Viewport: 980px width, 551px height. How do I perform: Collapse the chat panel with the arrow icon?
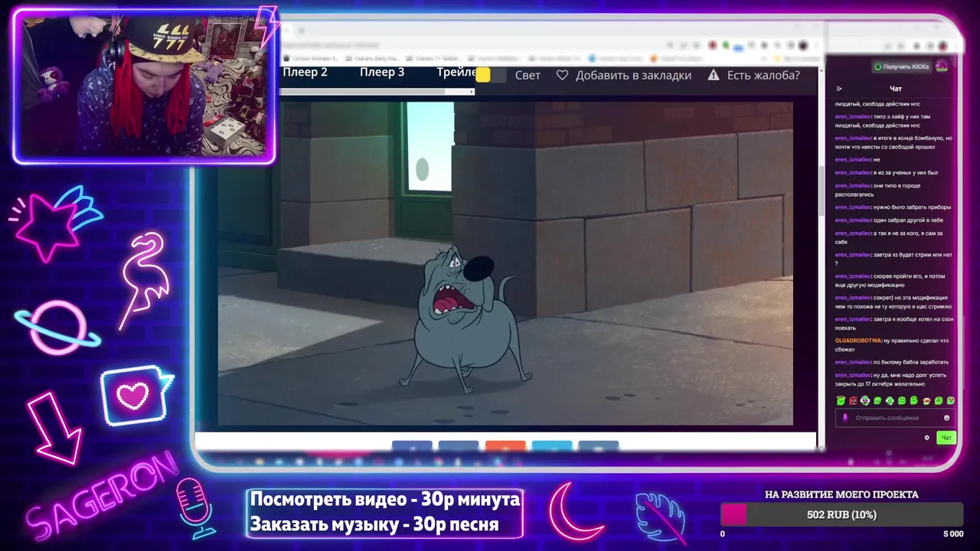(x=839, y=89)
